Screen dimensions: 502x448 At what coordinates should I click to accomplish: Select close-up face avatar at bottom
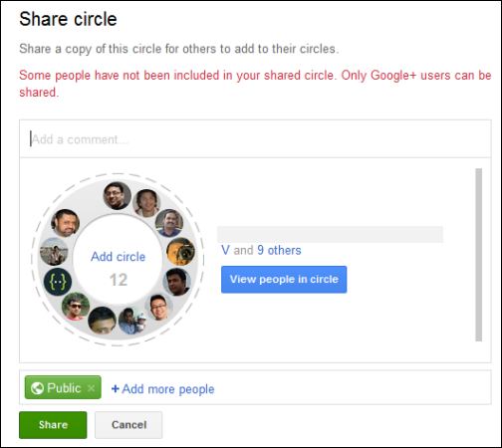point(102,321)
